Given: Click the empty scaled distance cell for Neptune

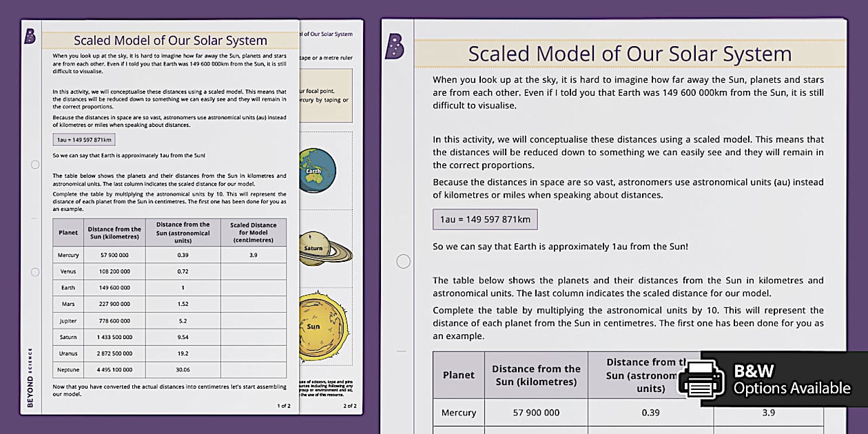Looking at the screenshot, I should pos(253,370).
